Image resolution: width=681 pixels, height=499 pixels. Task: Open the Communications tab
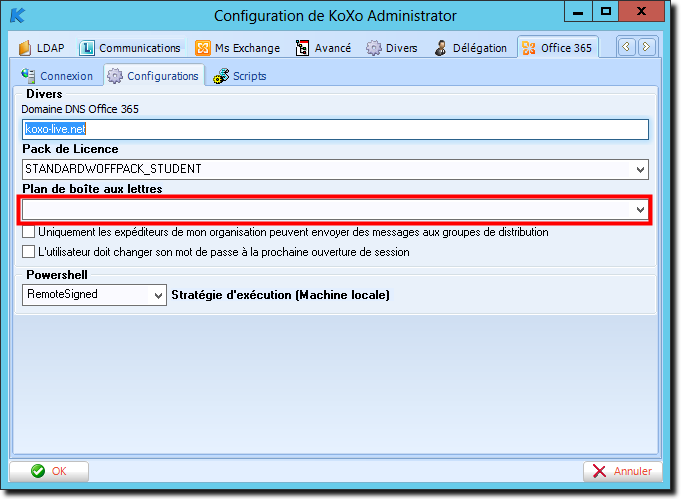point(130,48)
